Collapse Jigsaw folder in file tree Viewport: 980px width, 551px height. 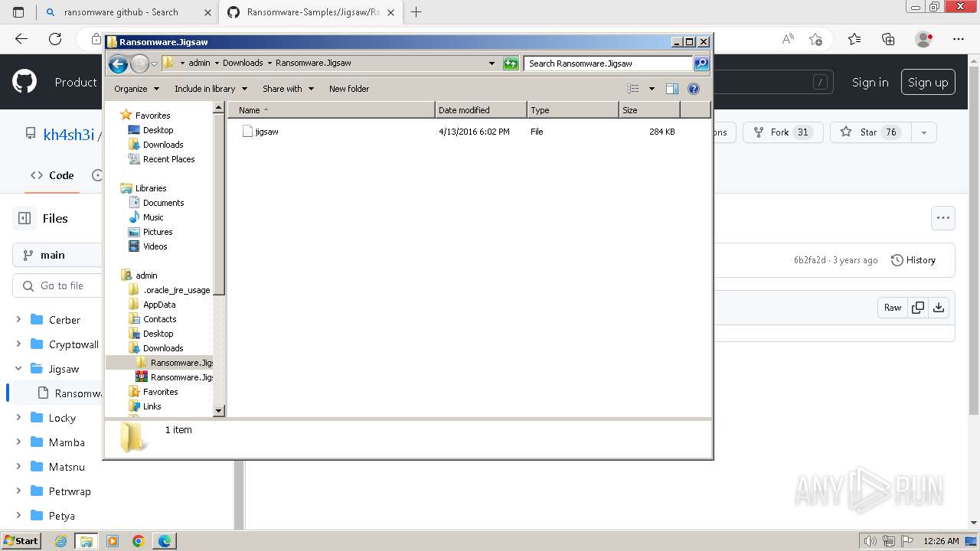pos(18,369)
